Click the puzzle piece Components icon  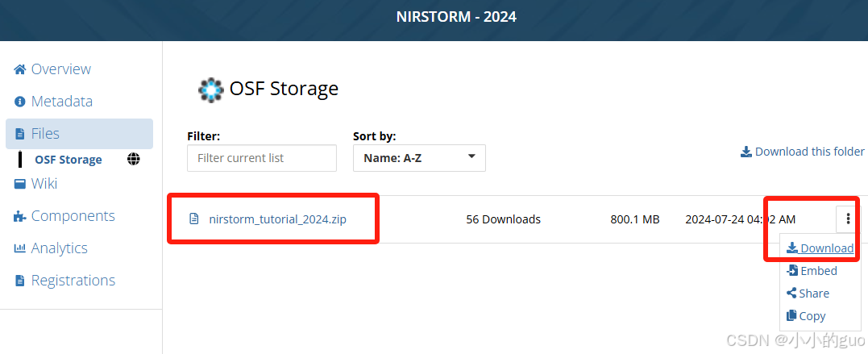[20, 216]
